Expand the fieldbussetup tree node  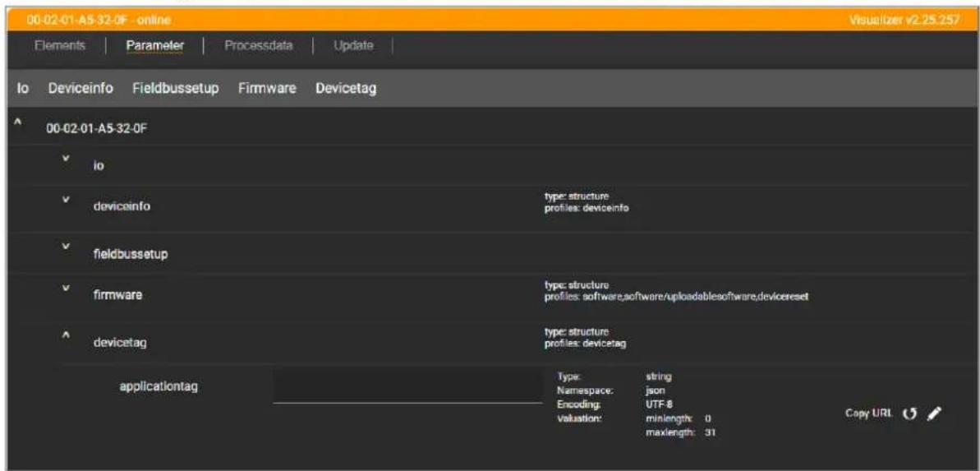click(67, 247)
